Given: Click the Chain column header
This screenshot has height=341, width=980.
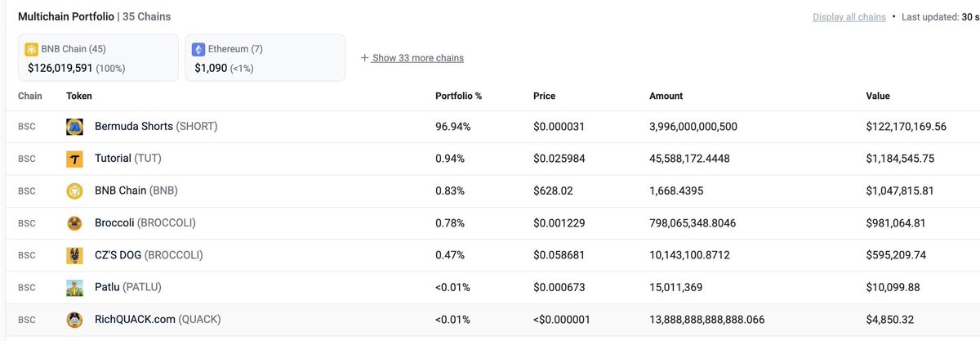Looking at the screenshot, I should point(30,96).
